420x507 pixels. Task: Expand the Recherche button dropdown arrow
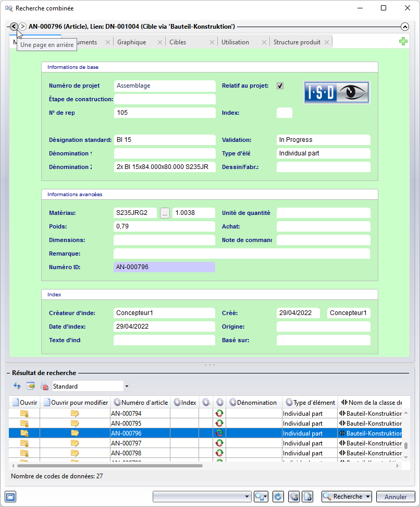tap(368, 497)
